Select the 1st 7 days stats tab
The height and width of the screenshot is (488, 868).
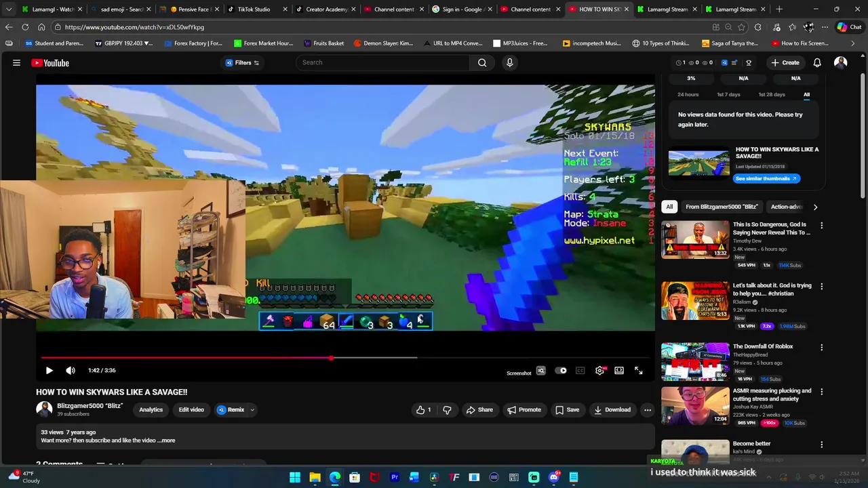point(729,95)
